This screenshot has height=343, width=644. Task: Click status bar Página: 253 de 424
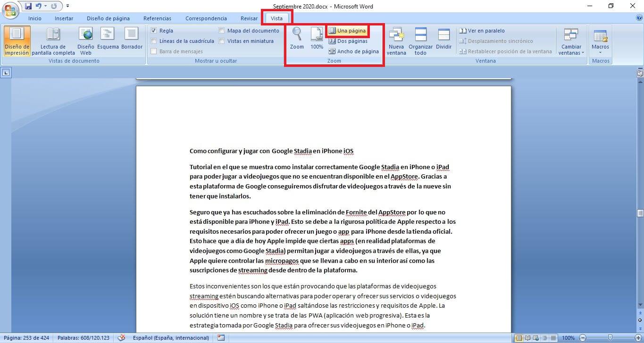tap(26, 338)
